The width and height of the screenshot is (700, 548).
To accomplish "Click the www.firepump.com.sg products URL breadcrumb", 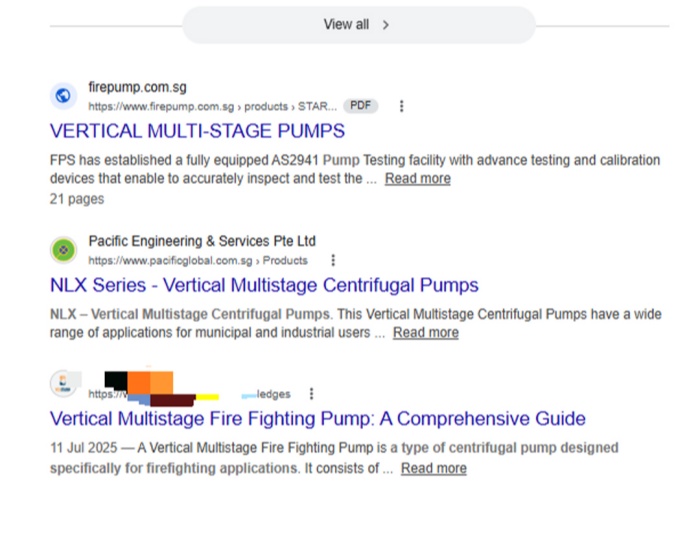I will click(212, 106).
